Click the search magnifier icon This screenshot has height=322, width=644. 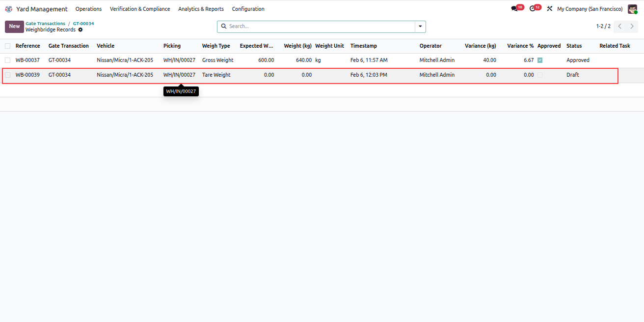click(x=224, y=26)
